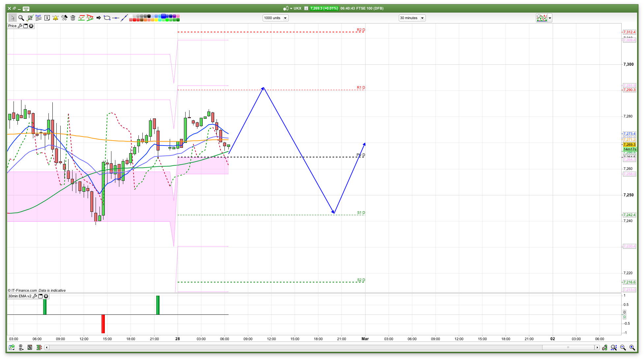Viewport: 644px width, 360px height.
Task: Click the instrument info 'i' button
Action: pos(306,8)
